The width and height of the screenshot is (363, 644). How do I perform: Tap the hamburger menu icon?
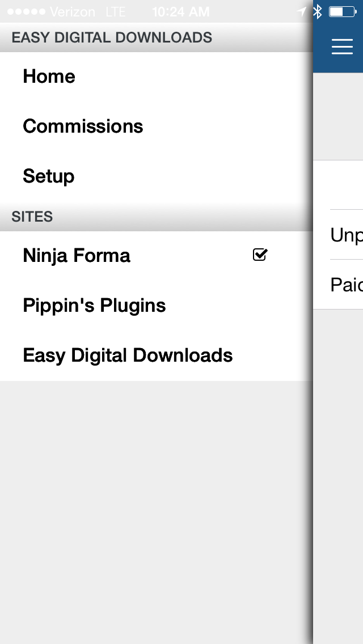click(x=342, y=46)
